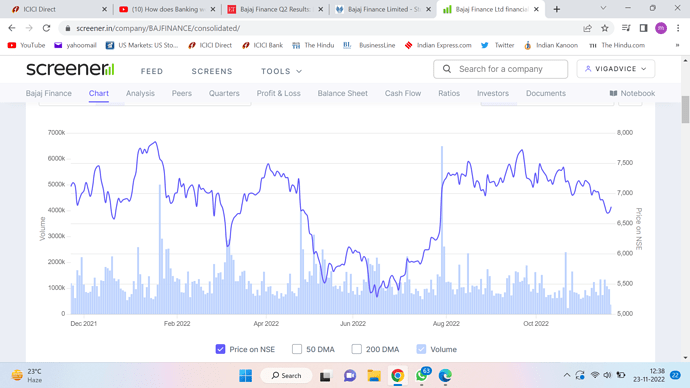Open WhatsApp from taskbar
The width and height of the screenshot is (690, 388).
click(422, 375)
